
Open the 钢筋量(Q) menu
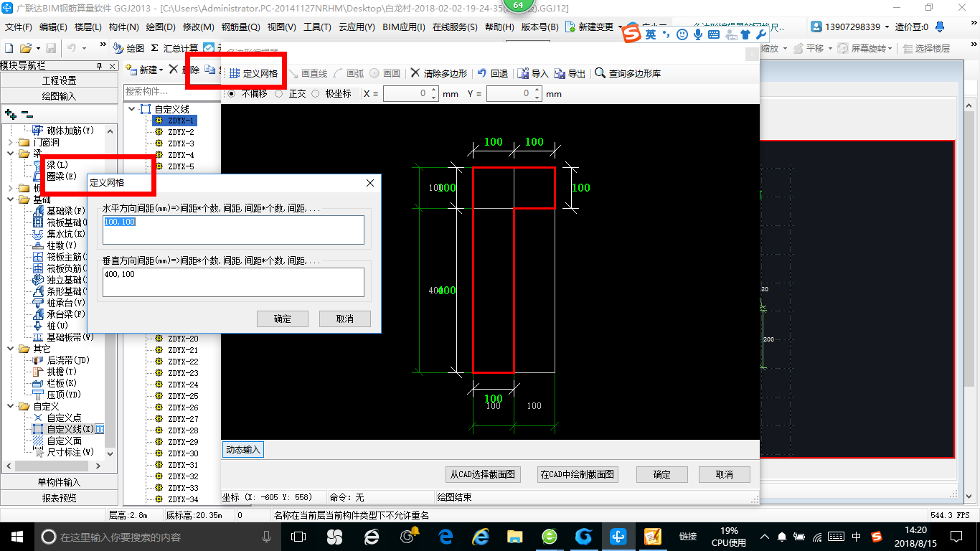tap(240, 27)
